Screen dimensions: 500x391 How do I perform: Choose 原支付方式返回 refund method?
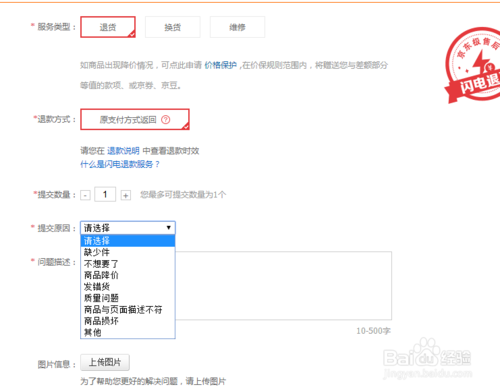coord(135,119)
